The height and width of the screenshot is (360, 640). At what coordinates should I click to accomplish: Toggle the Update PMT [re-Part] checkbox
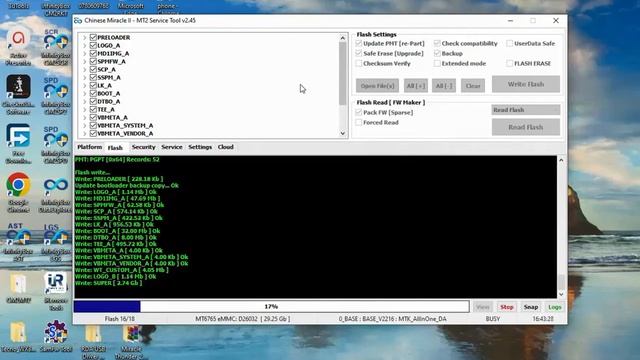(359, 43)
